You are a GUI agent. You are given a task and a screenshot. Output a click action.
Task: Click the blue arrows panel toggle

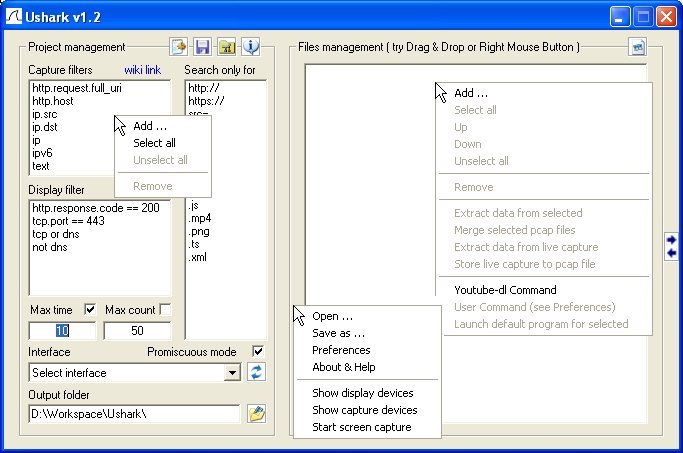[671, 246]
